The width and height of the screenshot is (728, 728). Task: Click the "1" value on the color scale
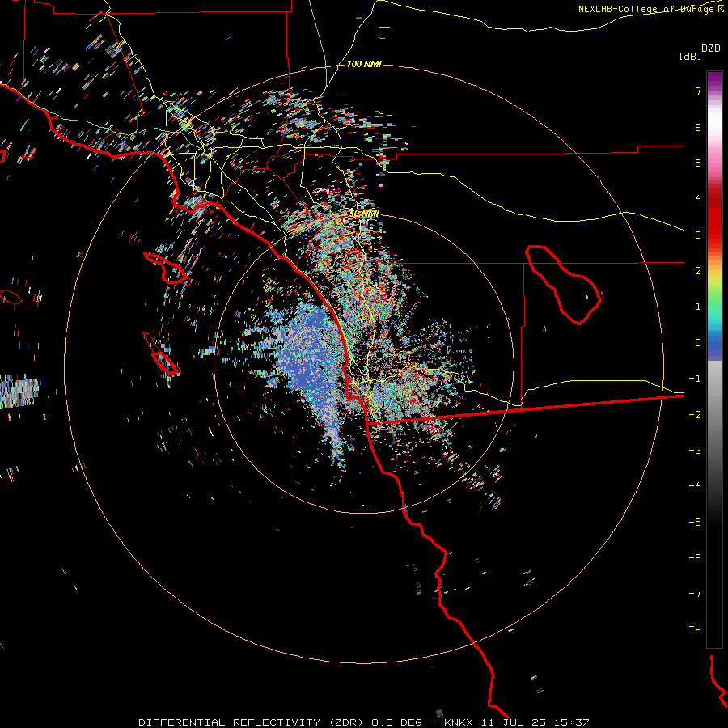(x=698, y=307)
